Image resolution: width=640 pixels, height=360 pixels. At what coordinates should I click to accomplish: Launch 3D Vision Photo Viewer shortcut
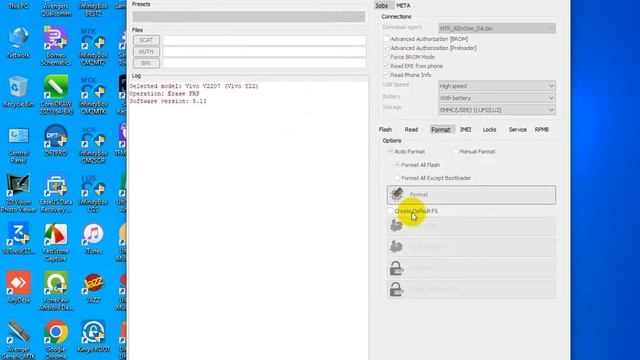(x=18, y=193)
